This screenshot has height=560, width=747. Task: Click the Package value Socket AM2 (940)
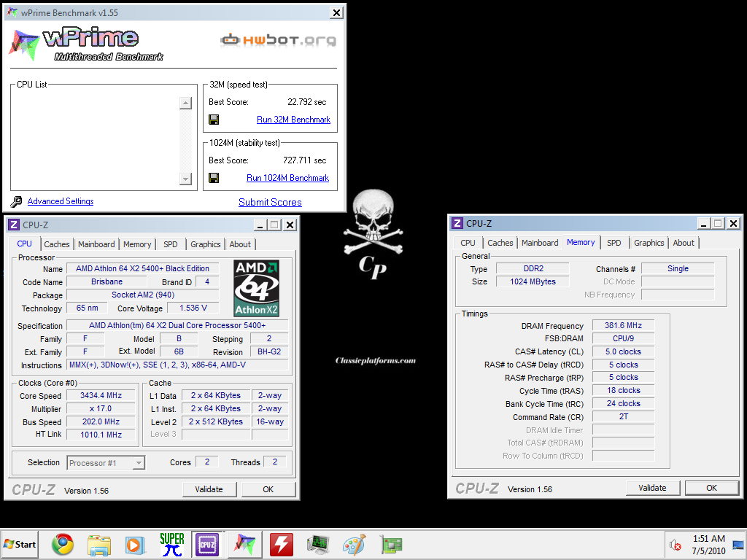[x=142, y=295]
